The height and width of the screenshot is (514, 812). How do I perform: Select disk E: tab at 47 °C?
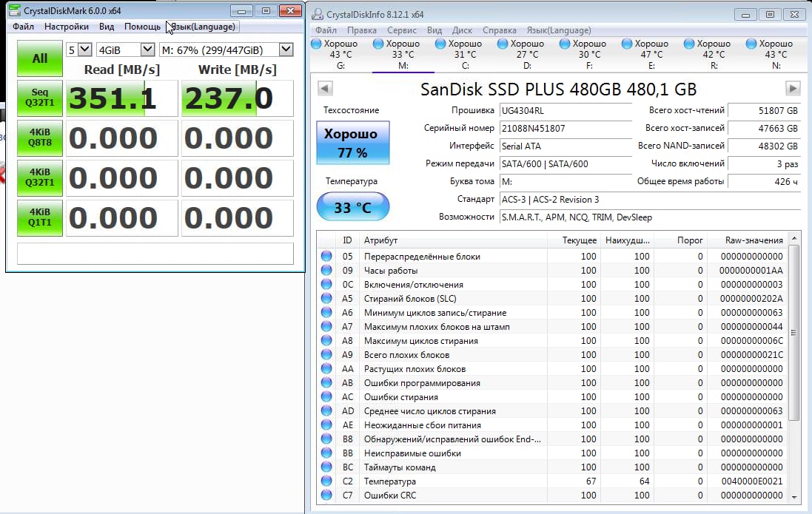click(x=651, y=54)
